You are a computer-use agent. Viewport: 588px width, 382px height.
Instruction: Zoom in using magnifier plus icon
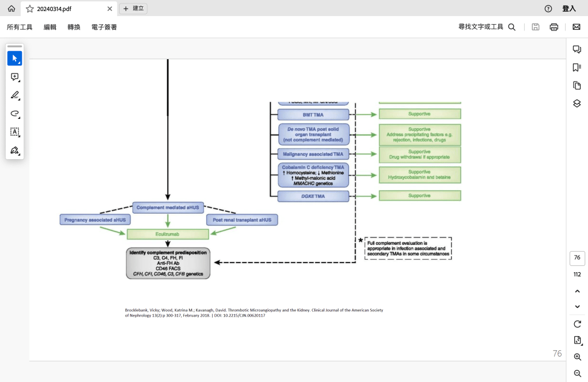(577, 357)
